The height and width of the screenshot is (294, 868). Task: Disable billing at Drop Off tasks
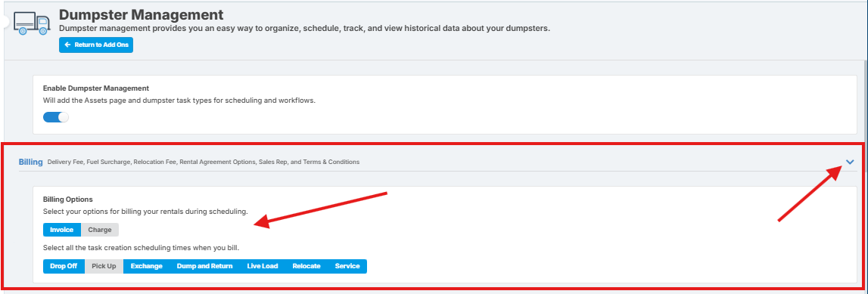(64, 266)
